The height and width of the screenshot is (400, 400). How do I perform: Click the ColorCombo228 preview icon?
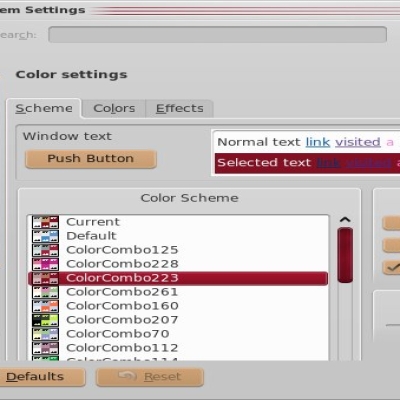[x=45, y=264]
